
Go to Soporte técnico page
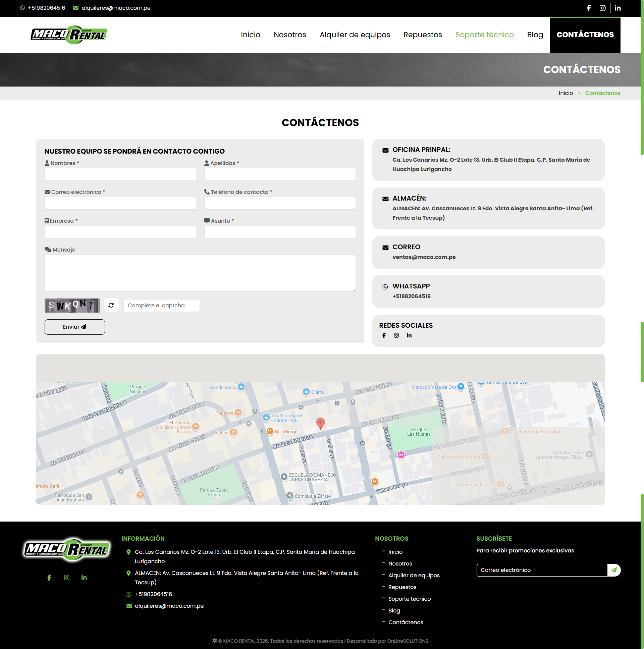(484, 35)
